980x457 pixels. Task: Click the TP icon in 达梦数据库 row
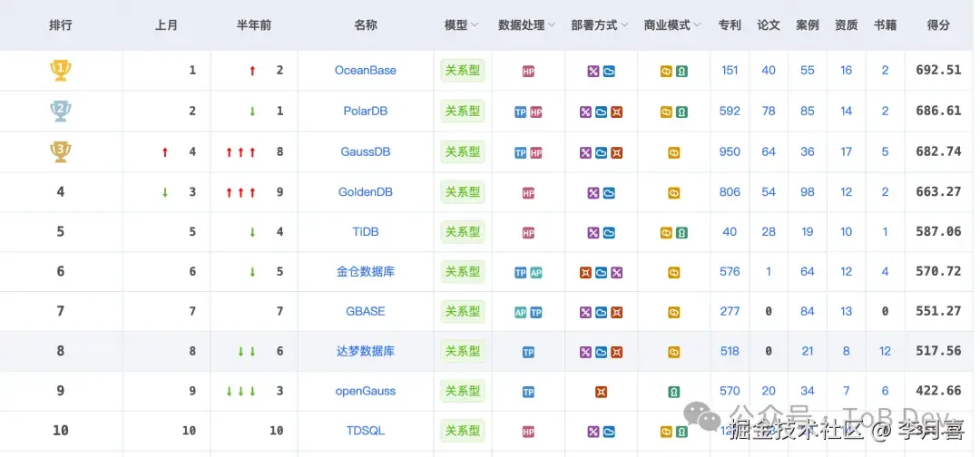(x=528, y=353)
